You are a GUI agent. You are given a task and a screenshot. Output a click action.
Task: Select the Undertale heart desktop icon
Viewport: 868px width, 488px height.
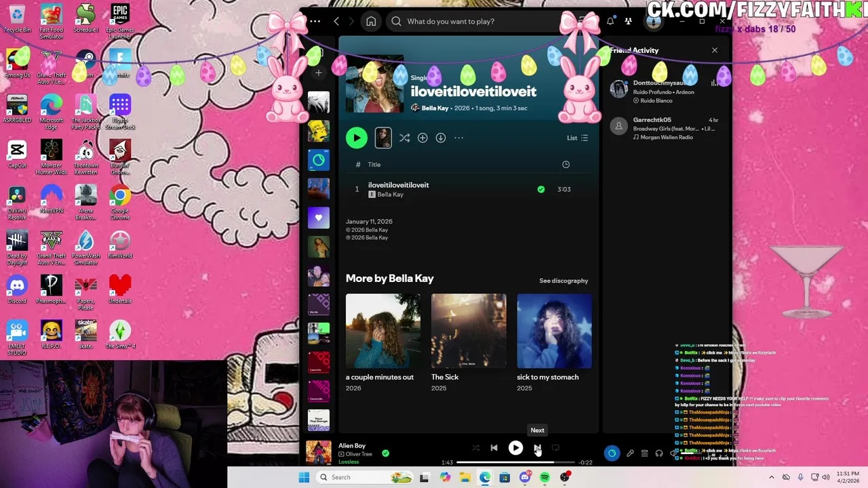coord(120,290)
